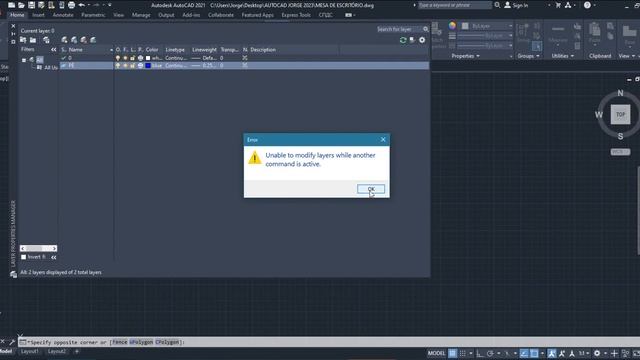Click the New quick access icon

(11, 5)
